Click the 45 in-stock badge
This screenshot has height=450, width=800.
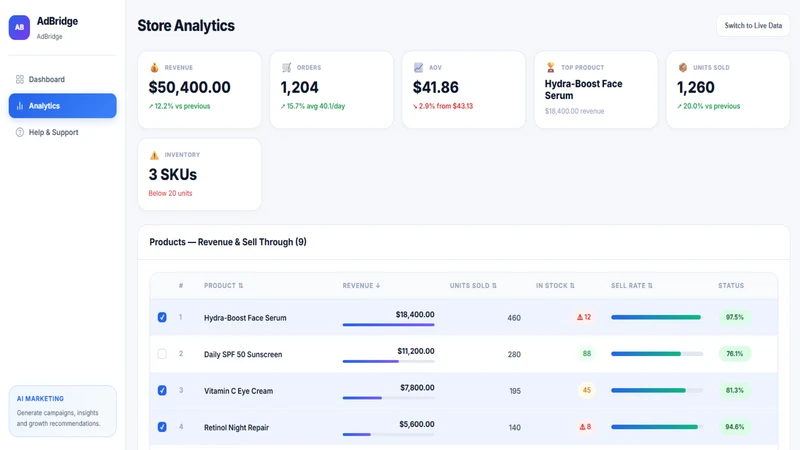point(587,390)
